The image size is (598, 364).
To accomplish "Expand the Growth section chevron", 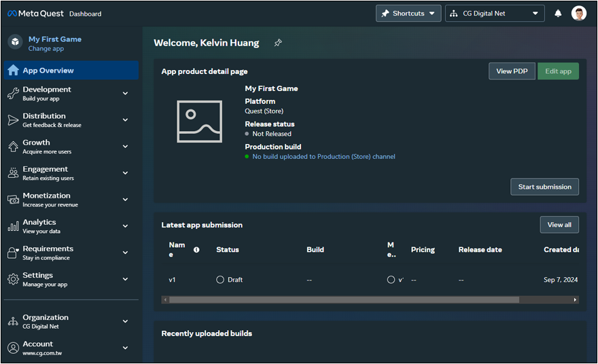I will [125, 147].
